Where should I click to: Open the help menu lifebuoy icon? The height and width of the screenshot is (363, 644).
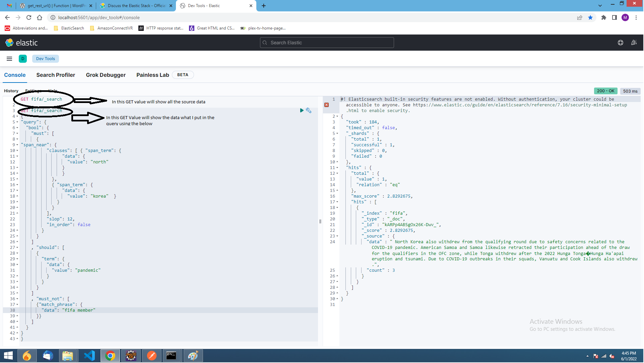(x=621, y=43)
